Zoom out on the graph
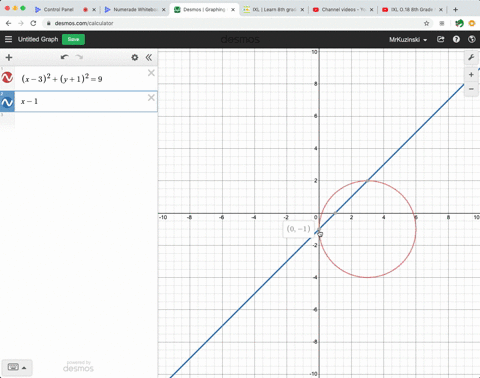 click(471, 89)
